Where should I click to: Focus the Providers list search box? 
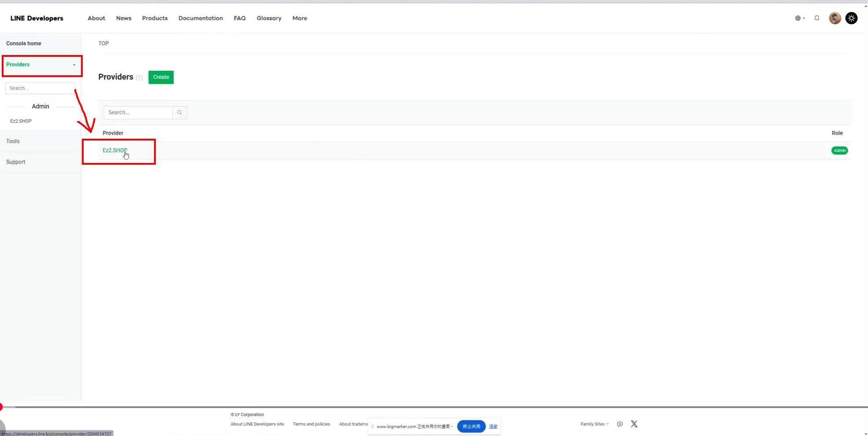pos(138,113)
